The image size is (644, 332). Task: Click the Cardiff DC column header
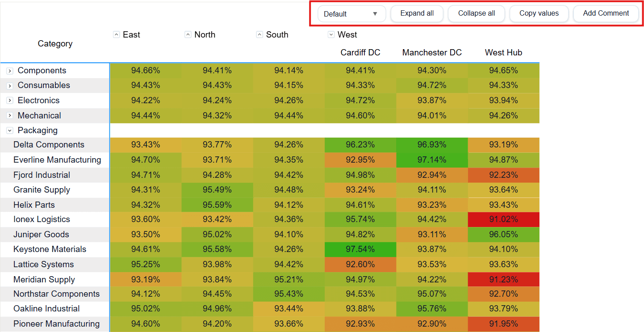coord(360,53)
